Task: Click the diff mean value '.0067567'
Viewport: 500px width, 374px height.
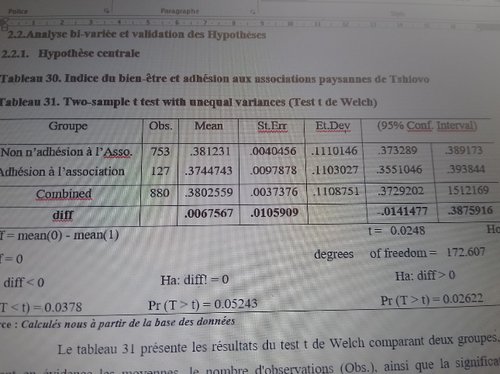Action: tap(209, 213)
